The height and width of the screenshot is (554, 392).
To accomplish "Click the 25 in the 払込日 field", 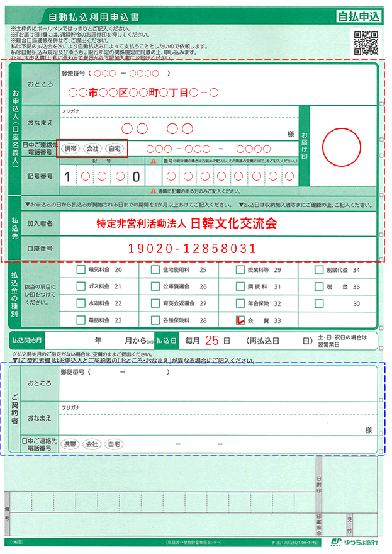I will coord(212,341).
